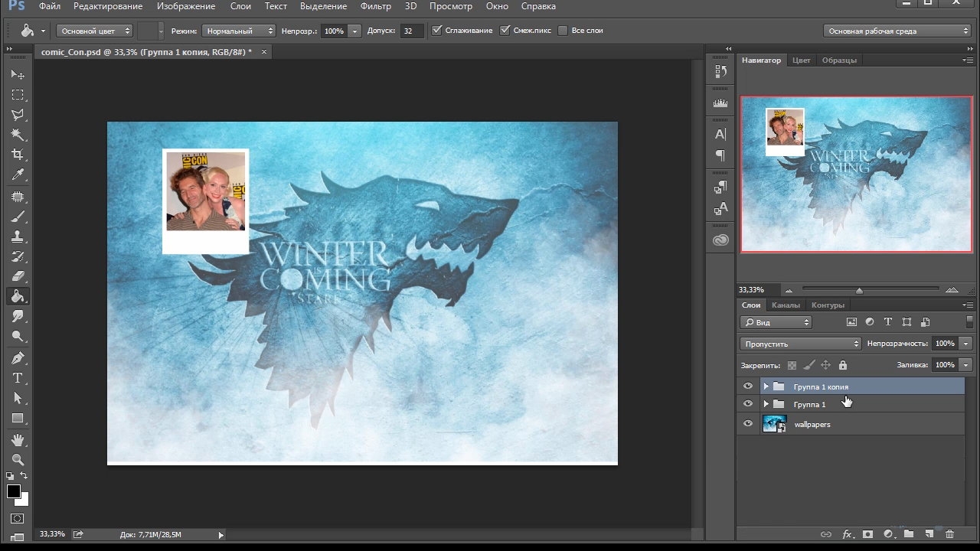This screenshot has width=980, height=551.
Task: Open the Histogram panel icon
Action: coord(720,103)
